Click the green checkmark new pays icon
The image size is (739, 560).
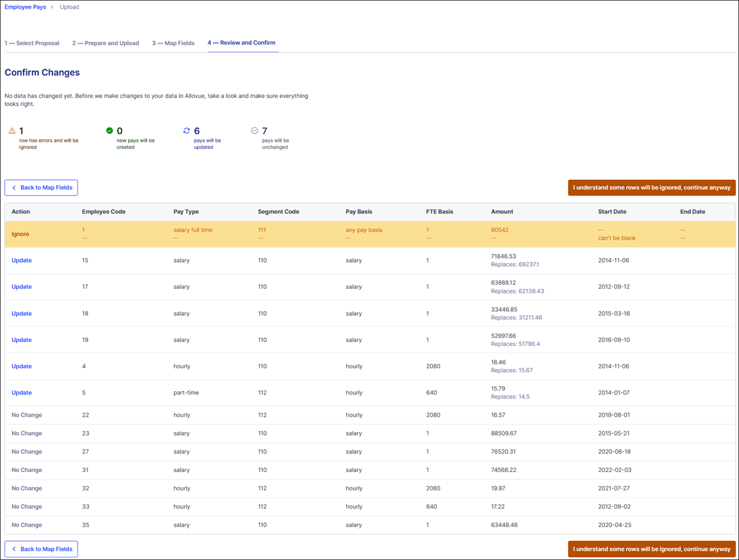(x=110, y=131)
